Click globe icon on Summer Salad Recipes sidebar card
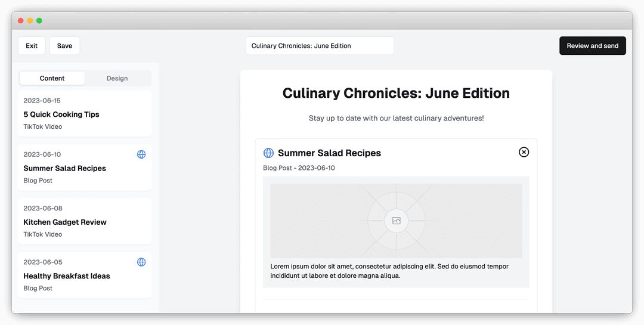The width and height of the screenshot is (644, 325). (x=141, y=154)
